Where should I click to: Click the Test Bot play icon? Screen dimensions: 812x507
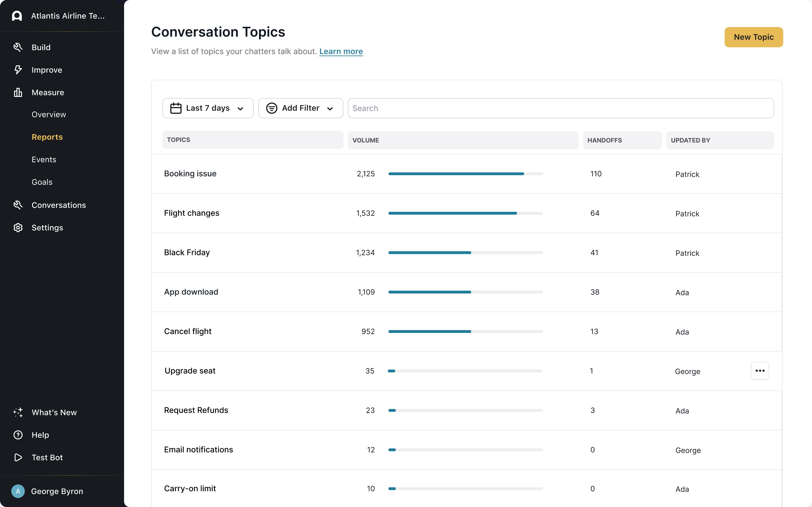[x=18, y=457]
